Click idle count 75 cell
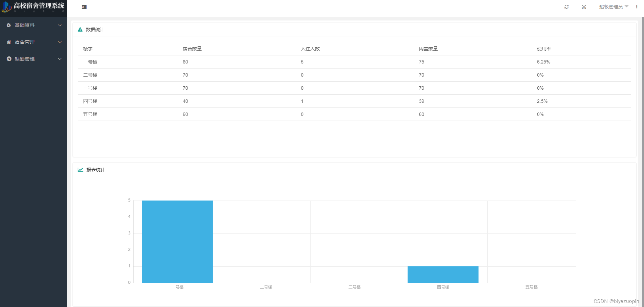Screen dimensions: 644x307 422,62
